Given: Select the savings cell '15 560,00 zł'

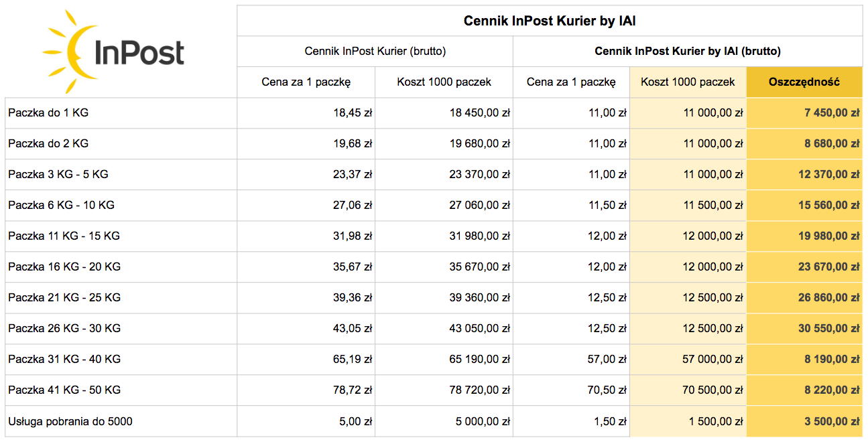Looking at the screenshot, I should coord(804,206).
